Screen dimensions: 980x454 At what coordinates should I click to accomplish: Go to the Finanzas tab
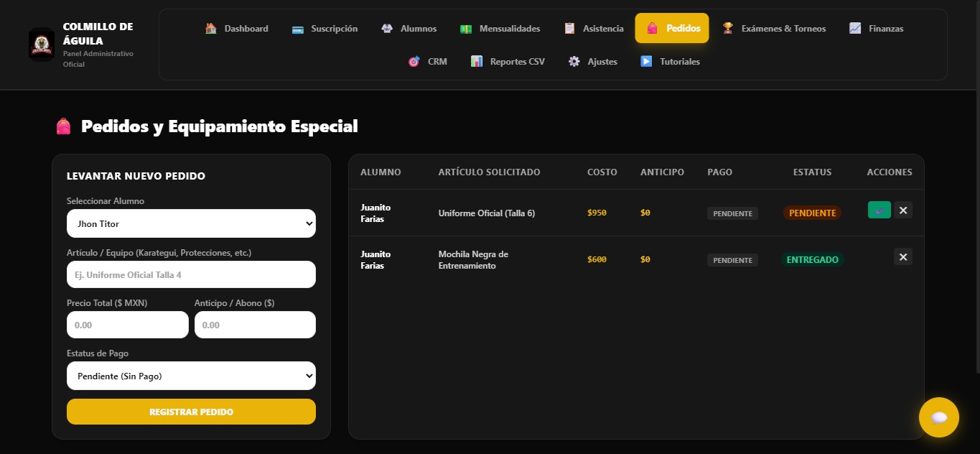point(876,29)
